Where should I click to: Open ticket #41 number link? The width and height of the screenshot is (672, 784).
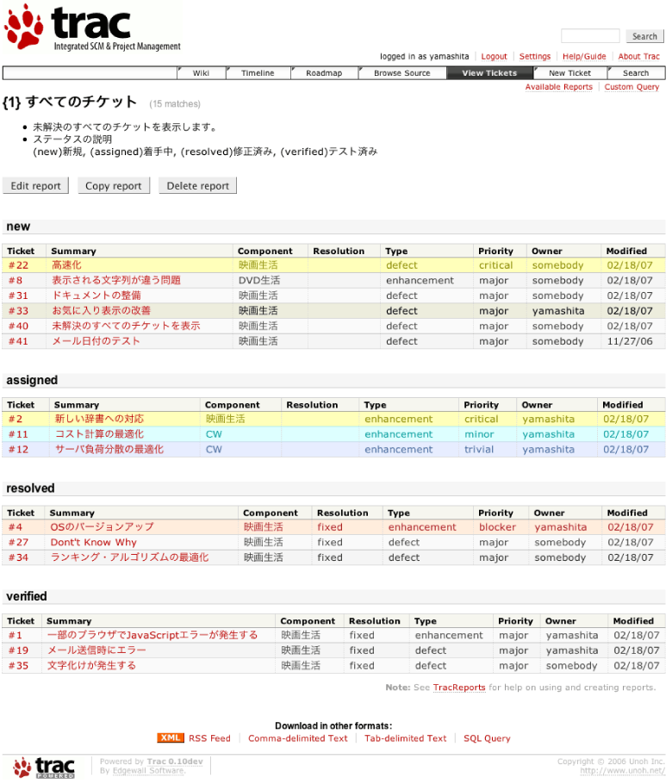tap(18, 341)
